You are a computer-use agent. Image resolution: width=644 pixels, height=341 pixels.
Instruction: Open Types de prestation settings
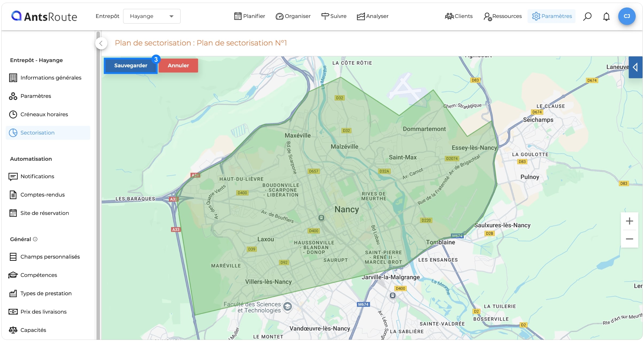click(48, 293)
